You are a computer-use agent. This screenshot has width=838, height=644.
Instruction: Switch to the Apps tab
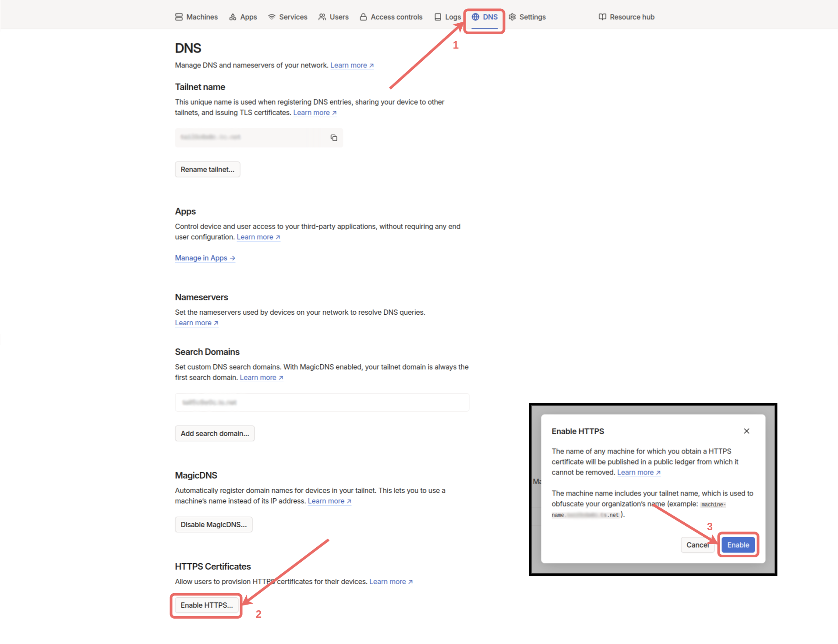[243, 17]
